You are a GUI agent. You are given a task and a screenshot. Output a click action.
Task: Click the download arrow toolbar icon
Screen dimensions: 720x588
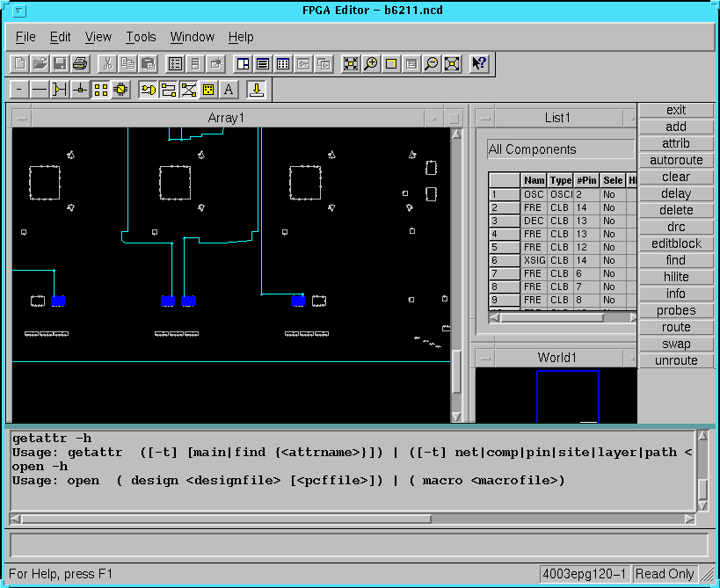(x=256, y=90)
